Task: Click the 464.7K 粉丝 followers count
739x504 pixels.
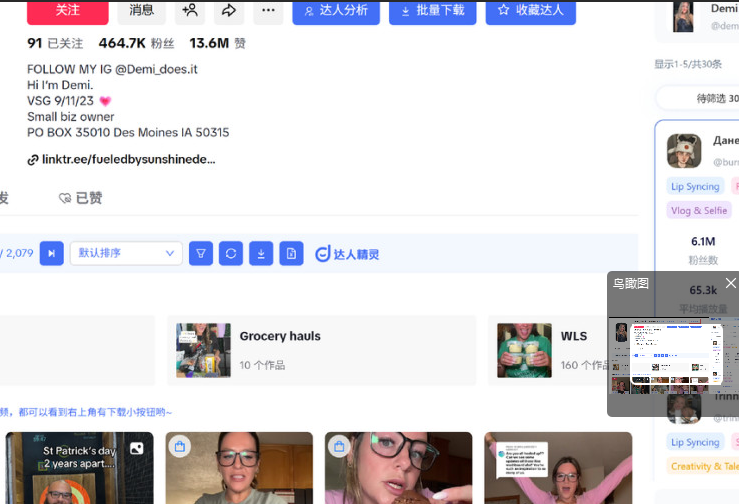Action: (x=137, y=43)
